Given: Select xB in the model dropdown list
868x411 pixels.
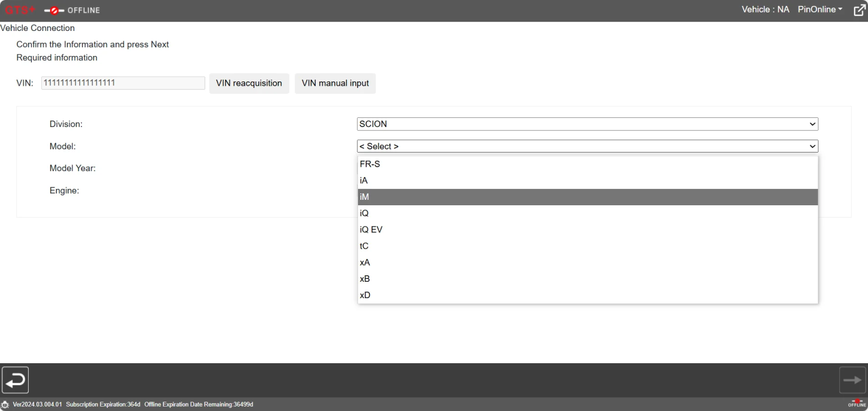Looking at the screenshot, I should click(x=365, y=279).
